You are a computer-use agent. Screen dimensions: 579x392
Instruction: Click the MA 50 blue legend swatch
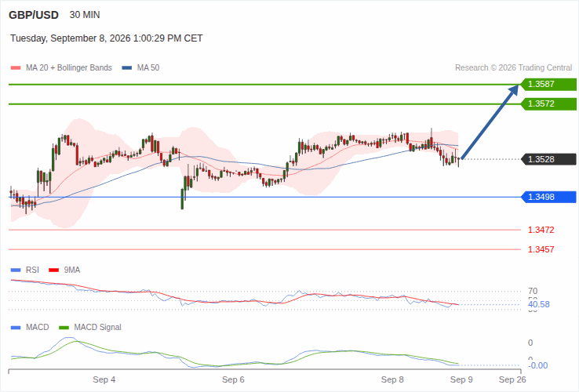pyautogui.click(x=126, y=68)
